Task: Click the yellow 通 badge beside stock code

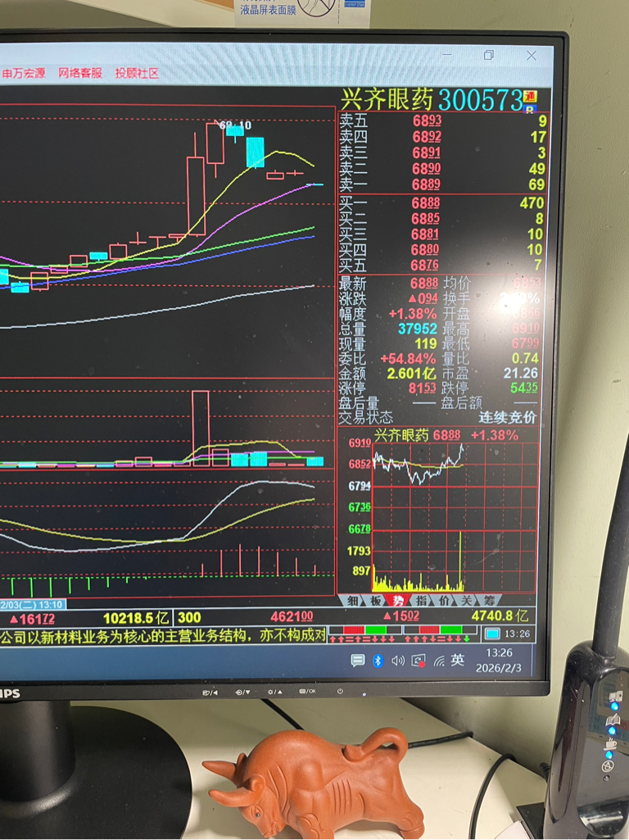Action: [x=530, y=97]
